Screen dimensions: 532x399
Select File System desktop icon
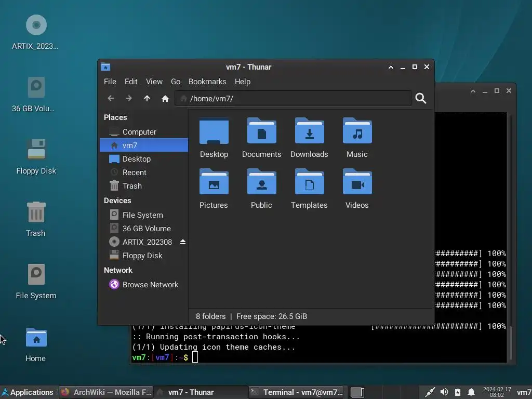click(36, 282)
